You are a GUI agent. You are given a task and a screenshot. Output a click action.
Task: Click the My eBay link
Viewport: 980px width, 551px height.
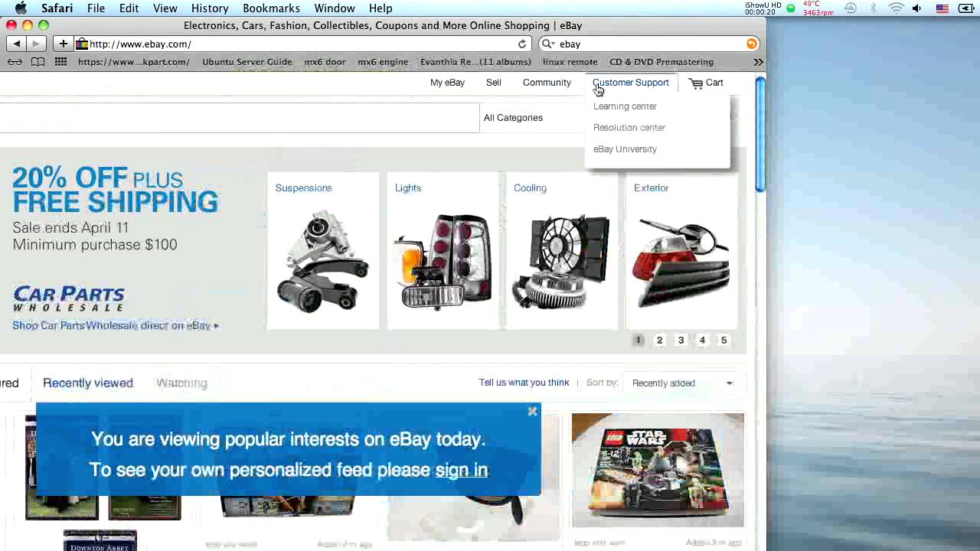447,83
